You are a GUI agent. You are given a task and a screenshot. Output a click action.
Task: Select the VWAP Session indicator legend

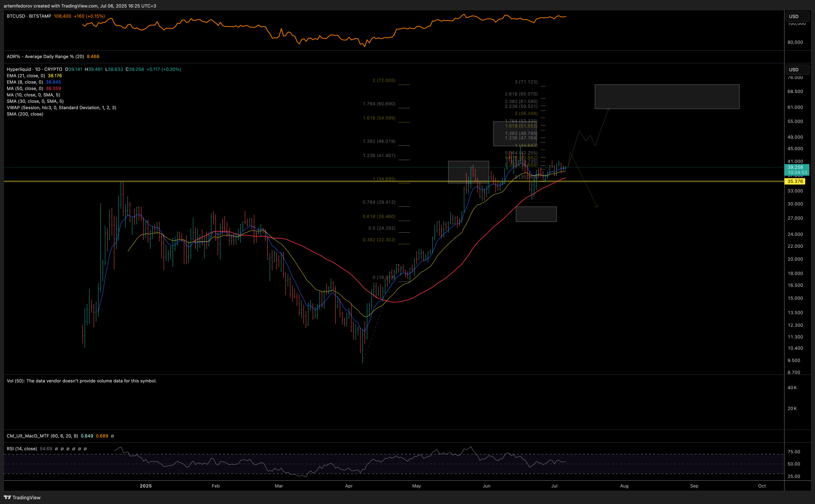click(61, 107)
